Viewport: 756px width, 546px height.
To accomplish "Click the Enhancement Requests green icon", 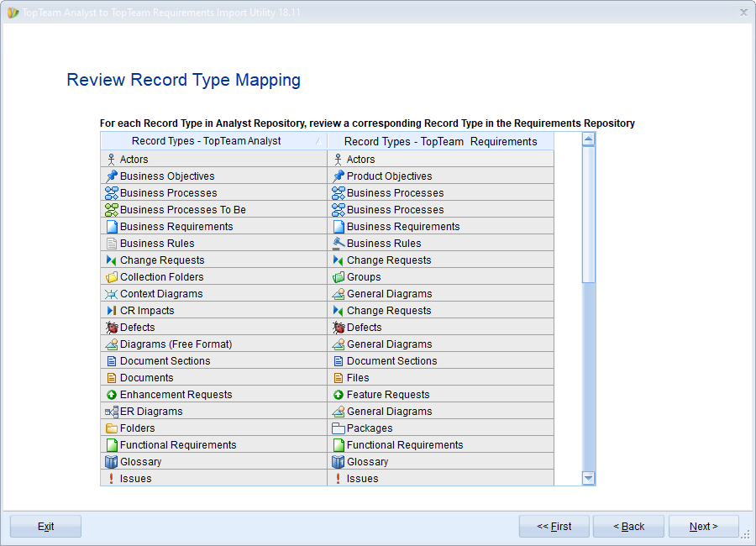I will pyautogui.click(x=112, y=395).
